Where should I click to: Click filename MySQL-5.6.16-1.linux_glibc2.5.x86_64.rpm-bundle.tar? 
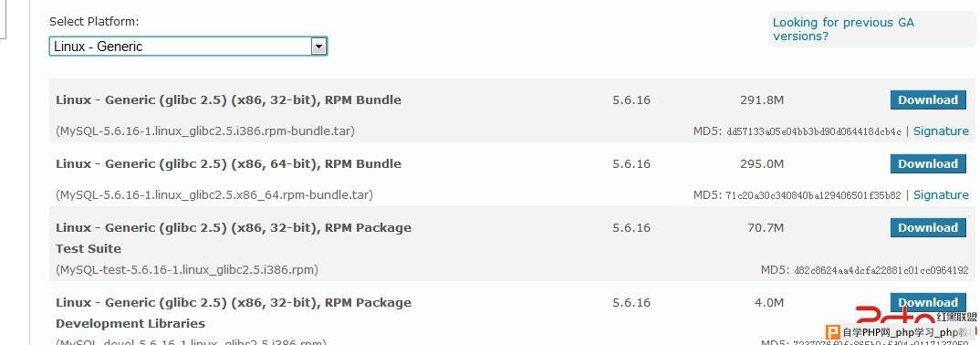pos(214,195)
